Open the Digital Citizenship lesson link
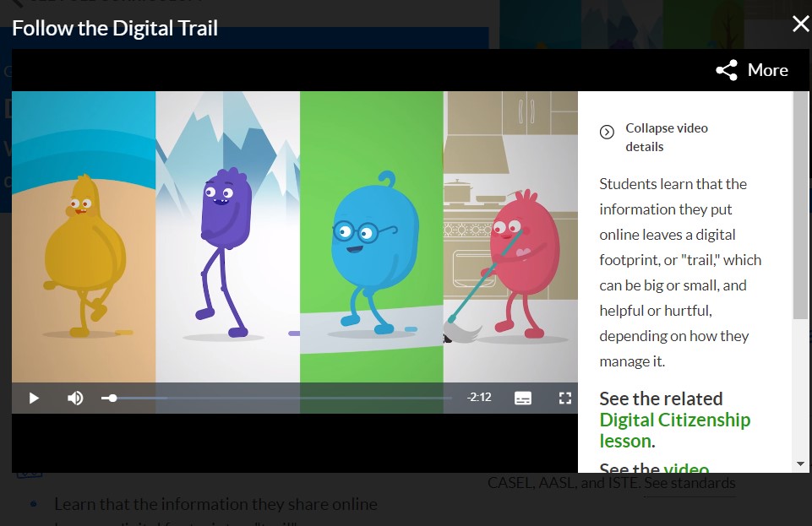This screenshot has height=526, width=812. point(674,430)
